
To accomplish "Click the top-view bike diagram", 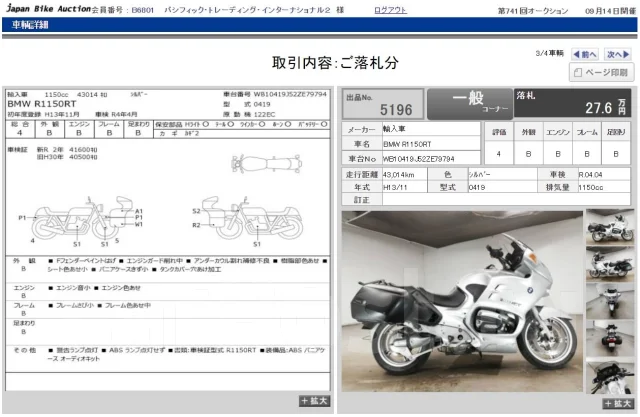I will coord(267,164).
